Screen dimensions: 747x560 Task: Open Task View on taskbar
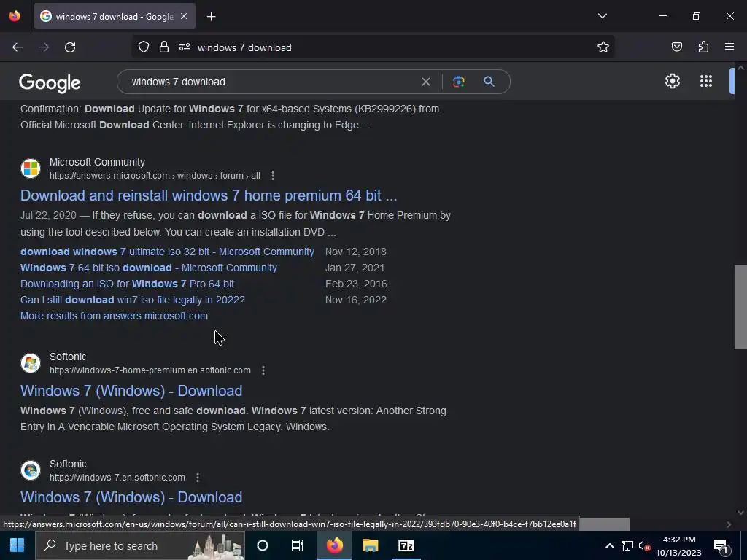(x=298, y=545)
